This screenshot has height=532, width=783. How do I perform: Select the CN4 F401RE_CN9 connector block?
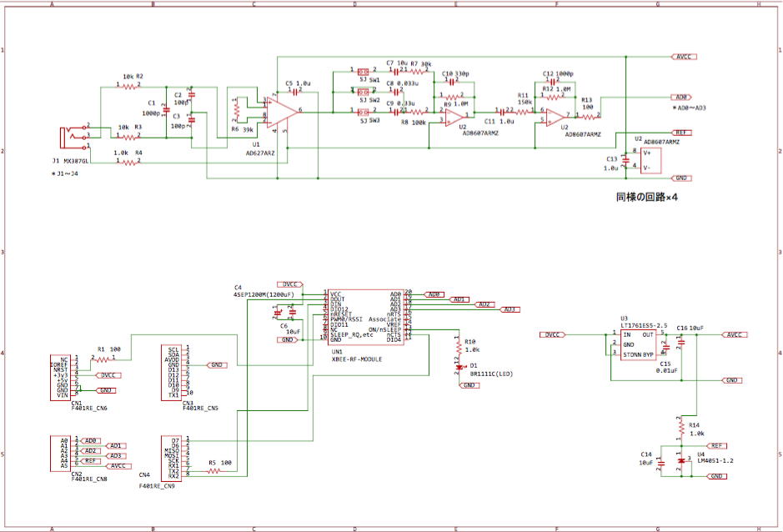coord(171,459)
